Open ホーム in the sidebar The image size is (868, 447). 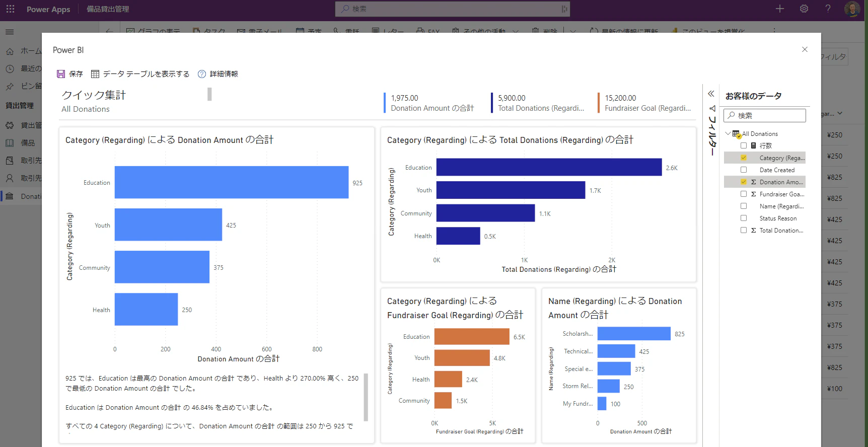(x=31, y=51)
